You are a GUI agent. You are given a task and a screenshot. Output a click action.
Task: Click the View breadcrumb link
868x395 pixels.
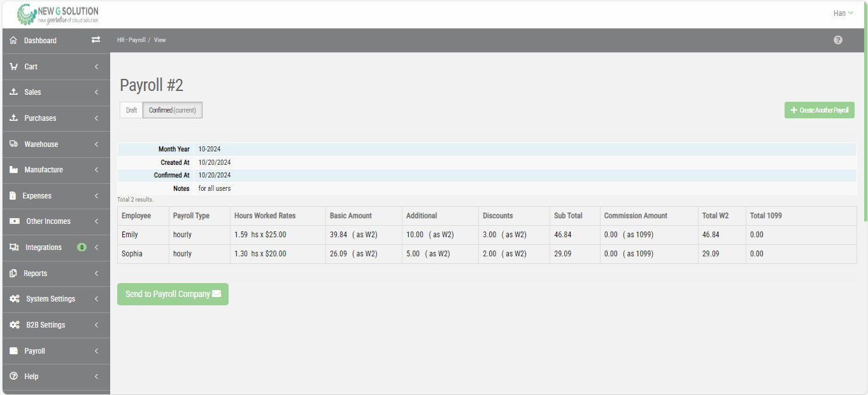click(160, 40)
